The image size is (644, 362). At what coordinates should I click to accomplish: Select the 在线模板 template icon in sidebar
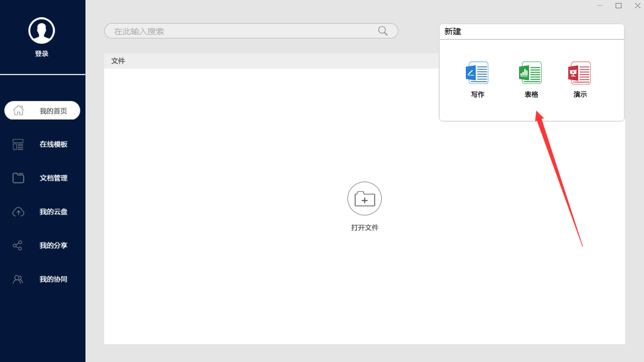(18, 144)
